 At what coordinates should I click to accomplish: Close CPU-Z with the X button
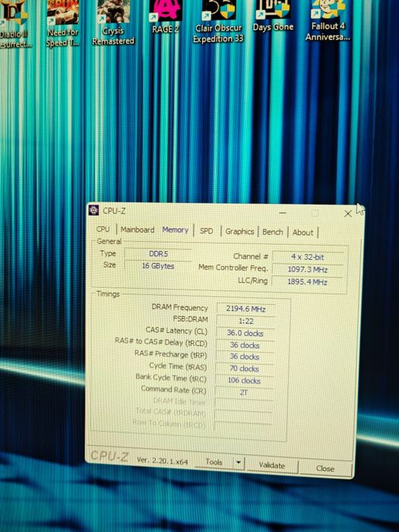[x=348, y=214]
